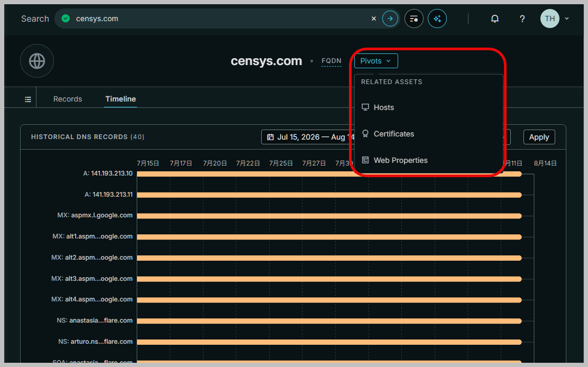The height and width of the screenshot is (367, 588).
Task: Select the 'A: 141.193.213.10' record label
Action: (x=108, y=173)
